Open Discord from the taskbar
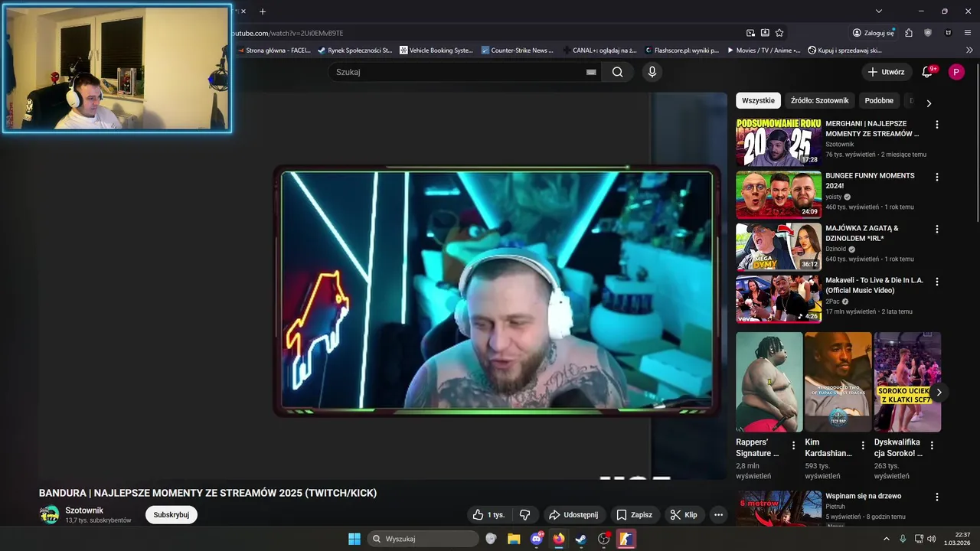Screen dimensions: 980x551 (537, 539)
